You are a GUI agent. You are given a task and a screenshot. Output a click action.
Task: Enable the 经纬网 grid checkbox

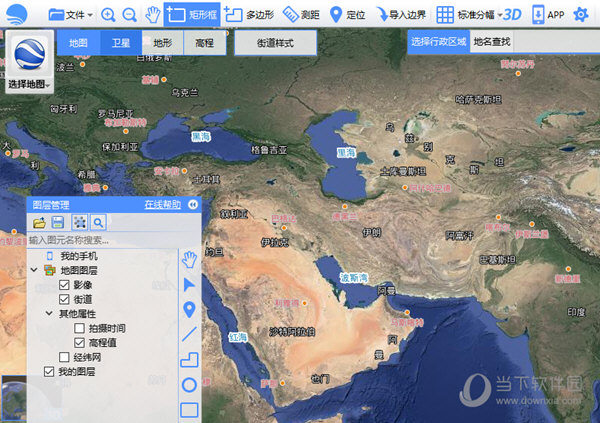[64, 356]
